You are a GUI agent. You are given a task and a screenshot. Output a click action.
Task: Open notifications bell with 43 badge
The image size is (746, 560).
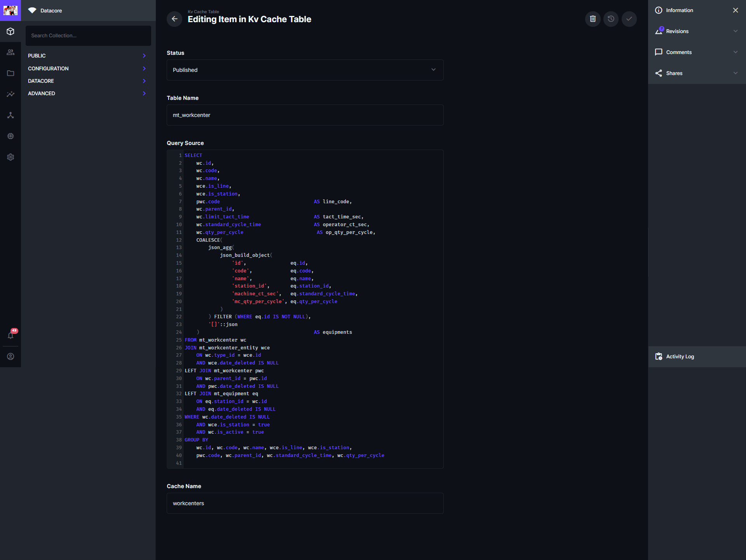tap(10, 335)
